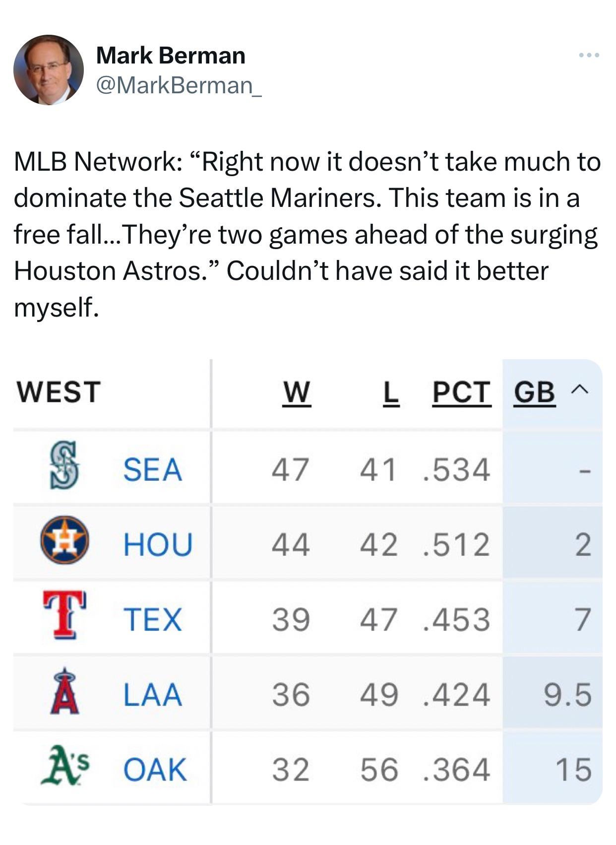Sort standings by L column
616x845 pixels.
391,393
